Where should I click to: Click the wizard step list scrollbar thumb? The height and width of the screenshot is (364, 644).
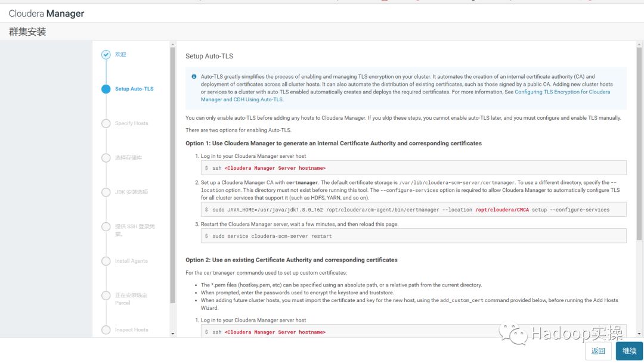pyautogui.click(x=172, y=176)
